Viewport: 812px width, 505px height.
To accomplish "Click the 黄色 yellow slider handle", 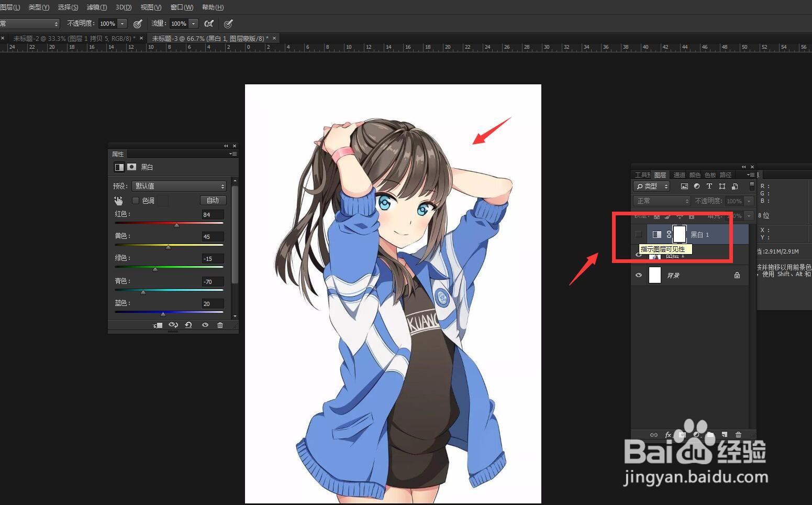I will [x=168, y=247].
